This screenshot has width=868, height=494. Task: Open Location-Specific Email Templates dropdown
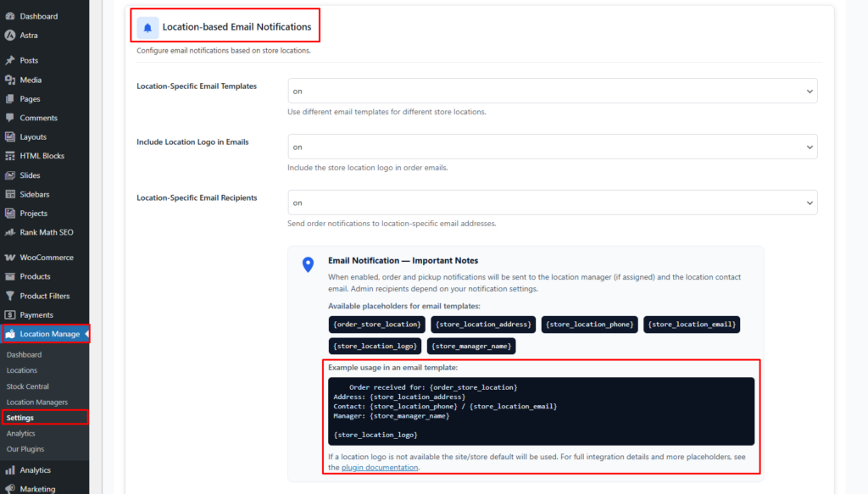[552, 91]
